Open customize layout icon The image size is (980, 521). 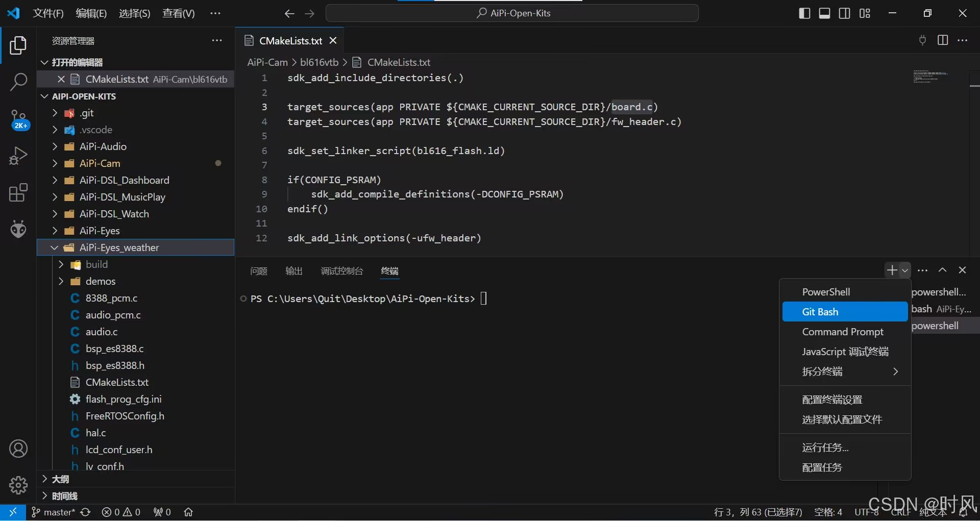pyautogui.click(x=865, y=13)
